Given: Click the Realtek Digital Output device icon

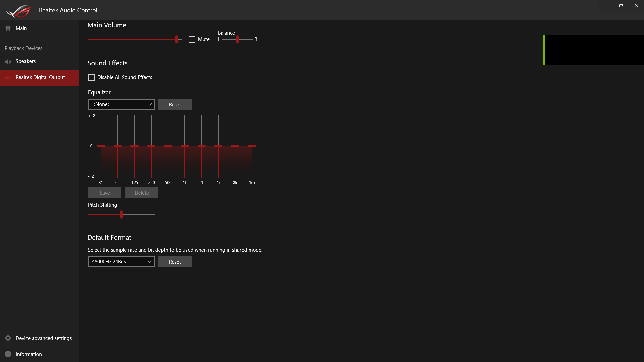Looking at the screenshot, I should pos(8,77).
